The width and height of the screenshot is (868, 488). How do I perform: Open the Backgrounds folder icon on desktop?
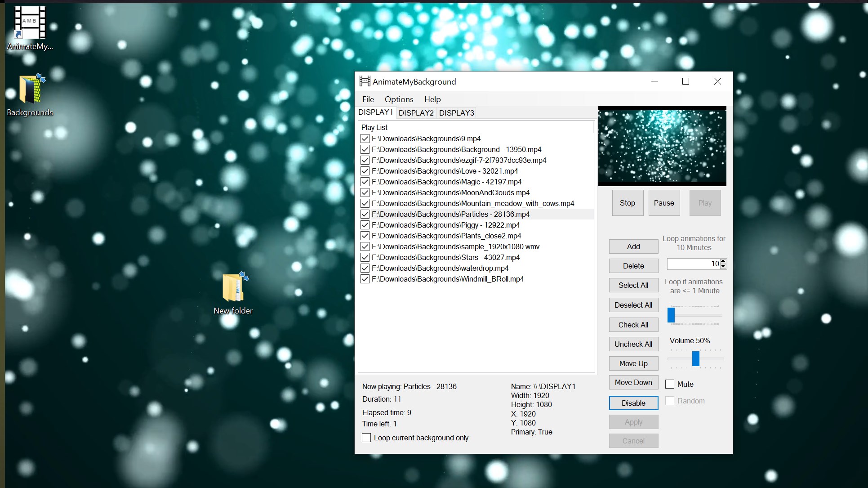pyautogui.click(x=31, y=90)
